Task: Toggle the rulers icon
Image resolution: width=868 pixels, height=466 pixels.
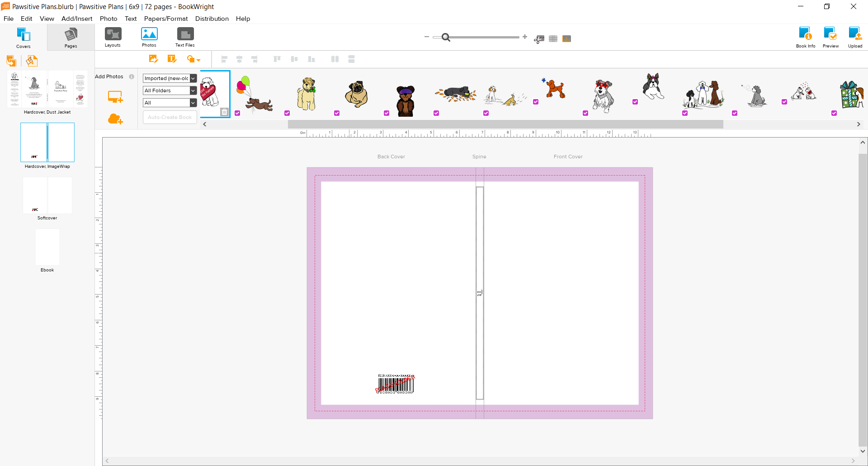Action: tap(566, 39)
